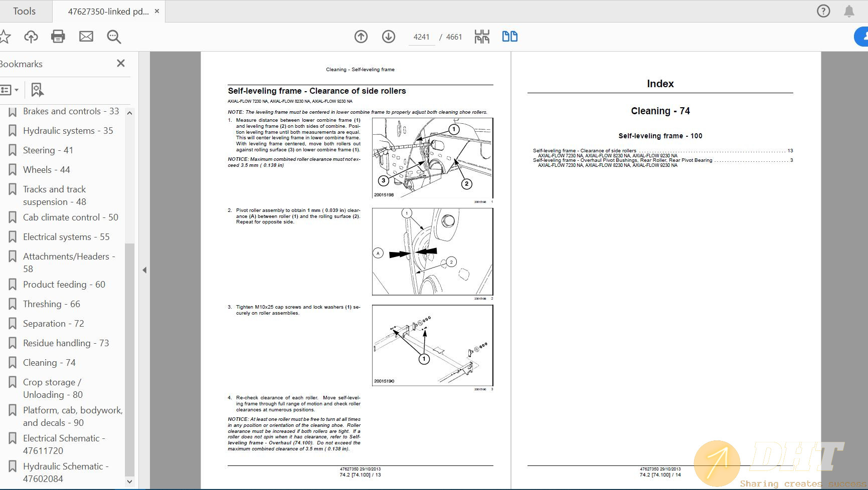This screenshot has height=490, width=868.
Task: Click the roller clearance figure 2 diagram
Action: (x=433, y=252)
